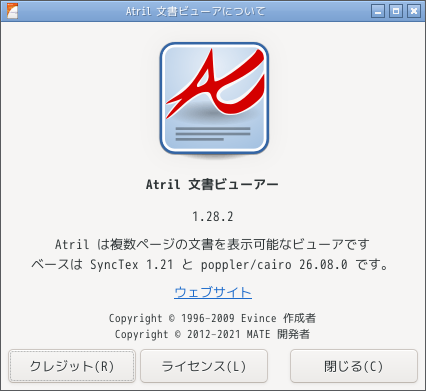Click the Copyright 1996-2009 Evince line
Image resolution: width=426 pixels, height=391 pixels.
212,318
